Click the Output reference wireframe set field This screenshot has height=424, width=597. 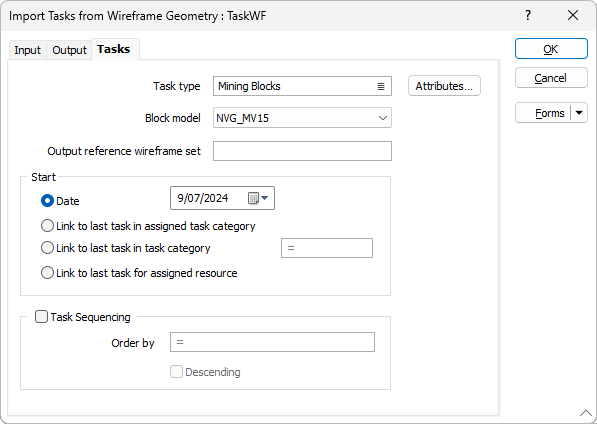point(302,151)
